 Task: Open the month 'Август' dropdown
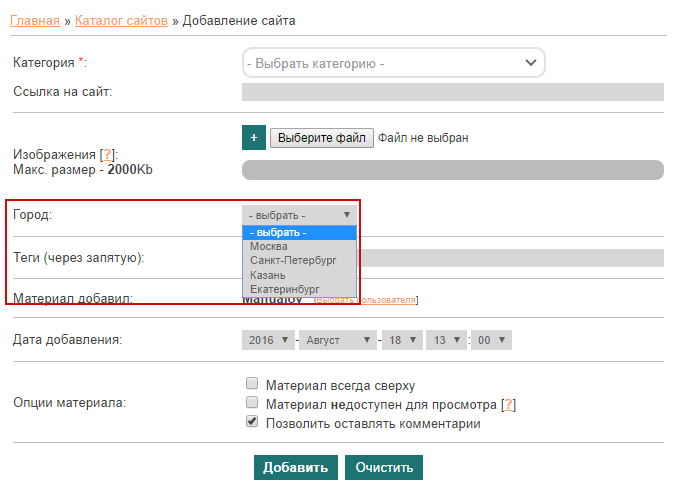(338, 340)
